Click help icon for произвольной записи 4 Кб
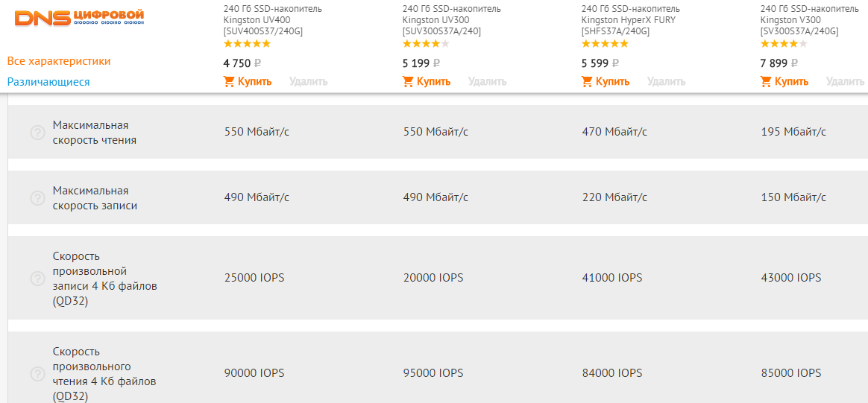Viewport: 868px width, 403px height. pos(37,278)
